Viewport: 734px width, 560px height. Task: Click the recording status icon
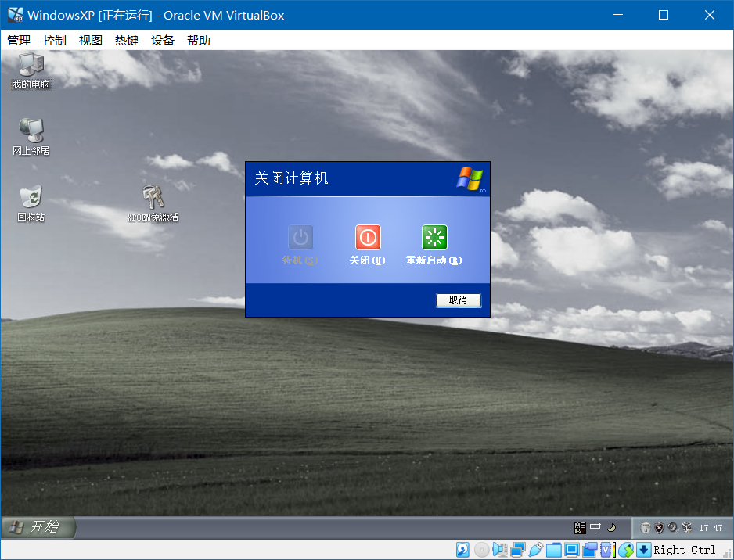[589, 550]
